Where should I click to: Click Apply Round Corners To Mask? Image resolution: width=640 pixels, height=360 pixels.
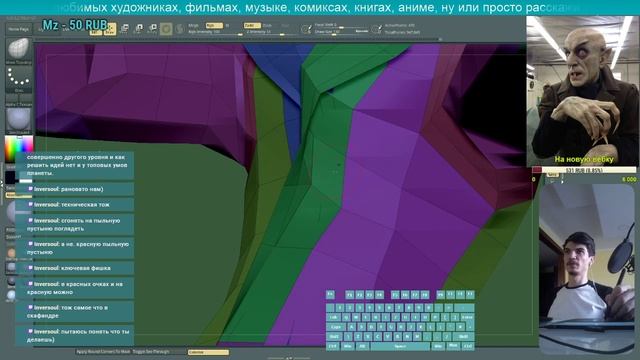click(x=103, y=351)
